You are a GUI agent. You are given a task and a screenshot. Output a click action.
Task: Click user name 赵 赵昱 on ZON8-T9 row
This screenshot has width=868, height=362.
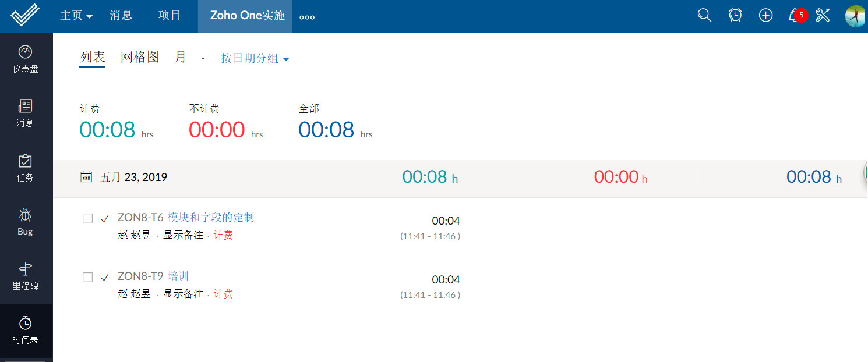134,294
